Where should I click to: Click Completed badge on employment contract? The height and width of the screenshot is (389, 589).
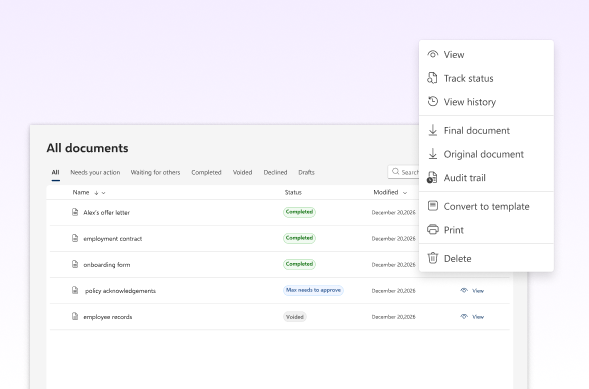(299, 238)
